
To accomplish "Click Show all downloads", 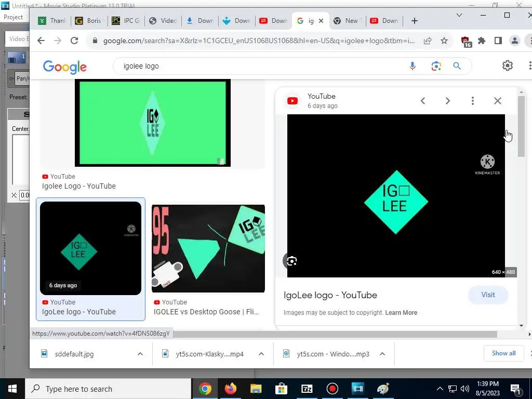I will click(503, 353).
